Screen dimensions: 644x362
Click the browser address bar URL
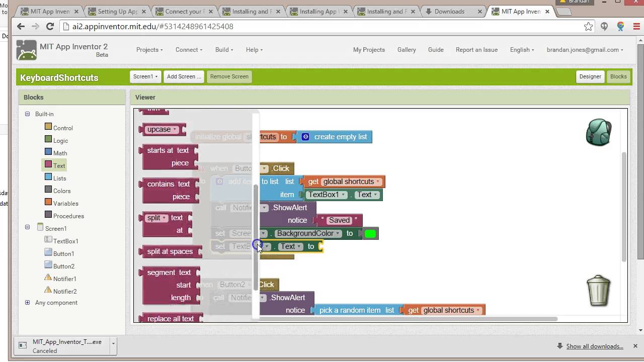pos(153,26)
